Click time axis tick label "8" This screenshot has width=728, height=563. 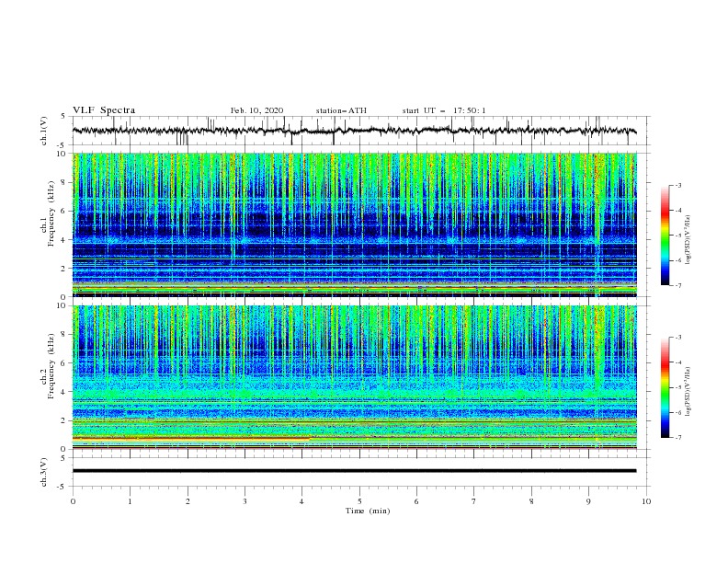pyautogui.click(x=531, y=501)
